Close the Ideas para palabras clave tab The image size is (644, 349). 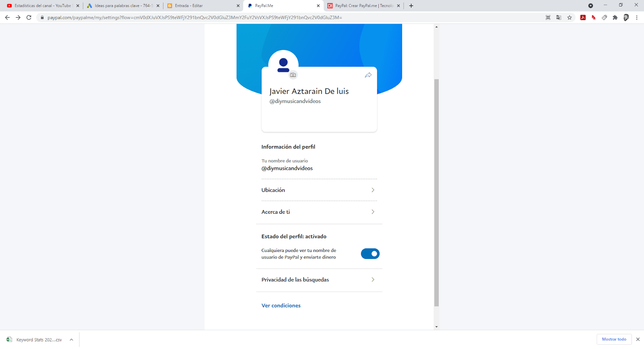point(158,6)
